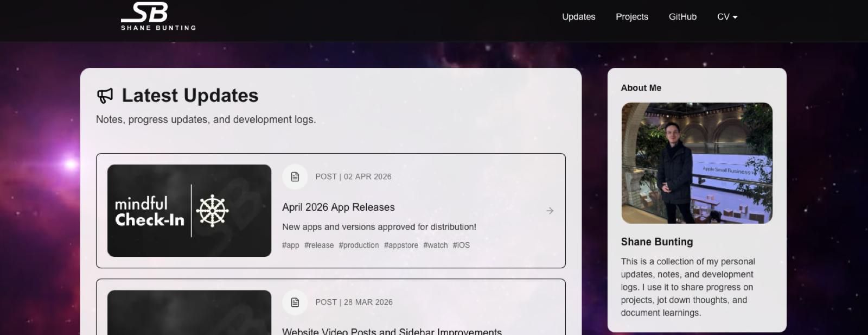Screen dimensions: 868x335
Task: Click the POST | 02 APR 2026 label
Action: pyautogui.click(x=353, y=177)
